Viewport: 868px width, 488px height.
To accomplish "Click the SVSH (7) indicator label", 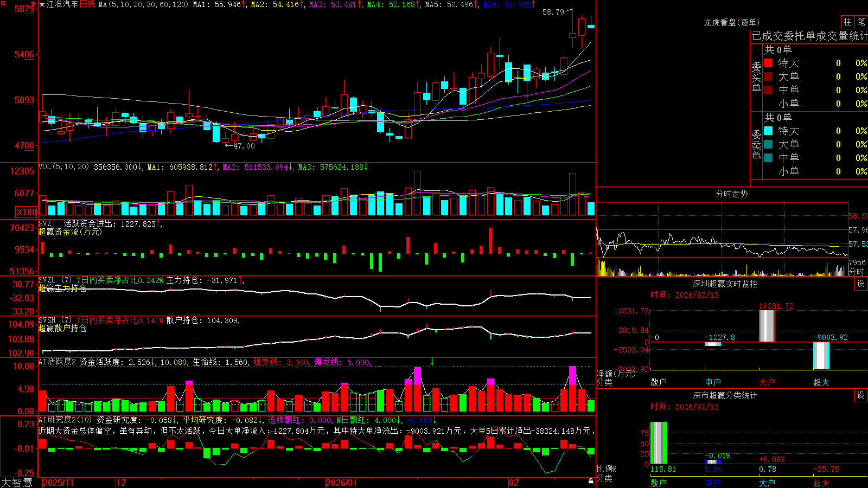I will (x=55, y=320).
